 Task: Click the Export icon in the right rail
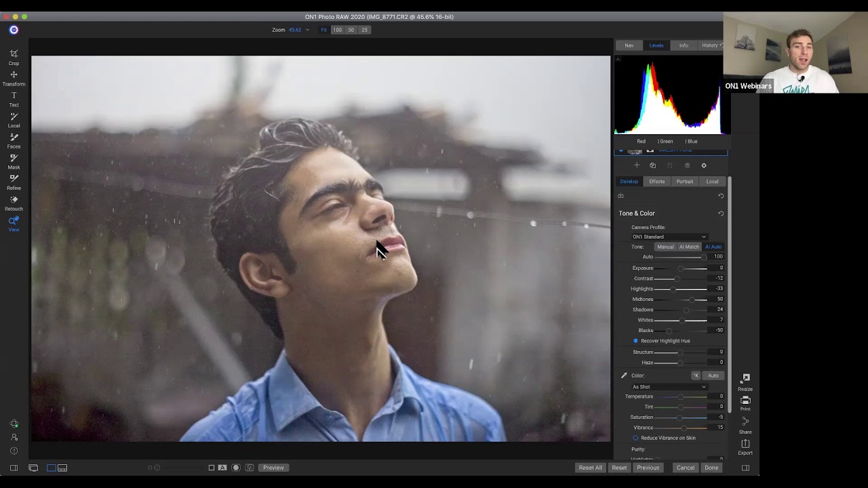pos(745,446)
